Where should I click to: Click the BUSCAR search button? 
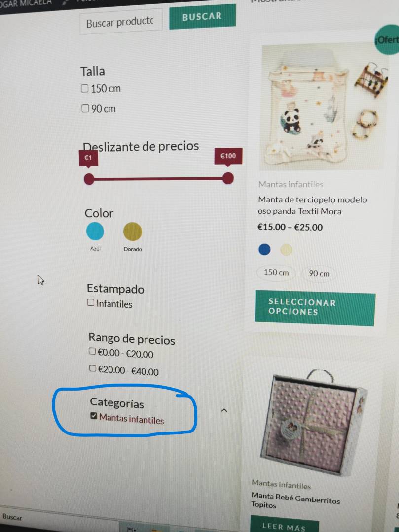pos(202,17)
